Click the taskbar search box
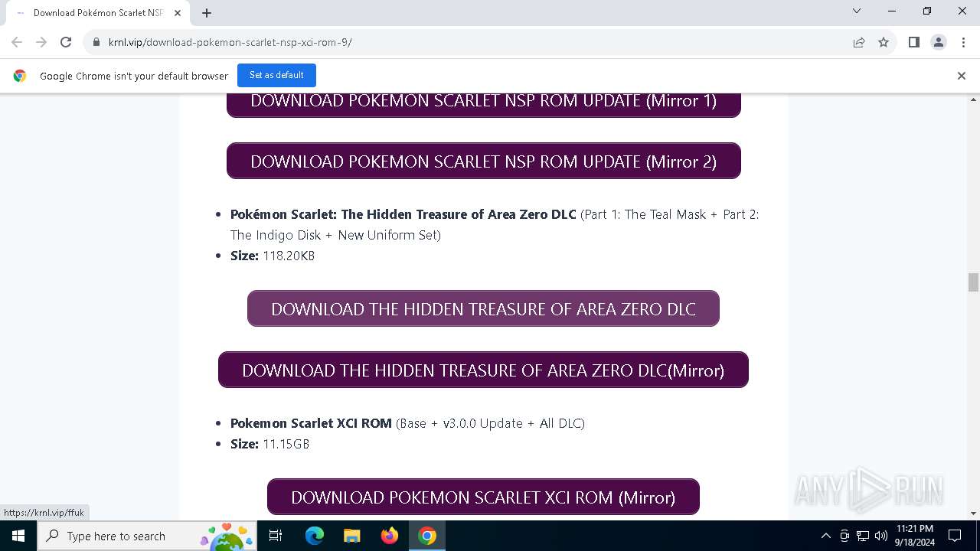This screenshot has height=551, width=980. pyautogui.click(x=148, y=536)
